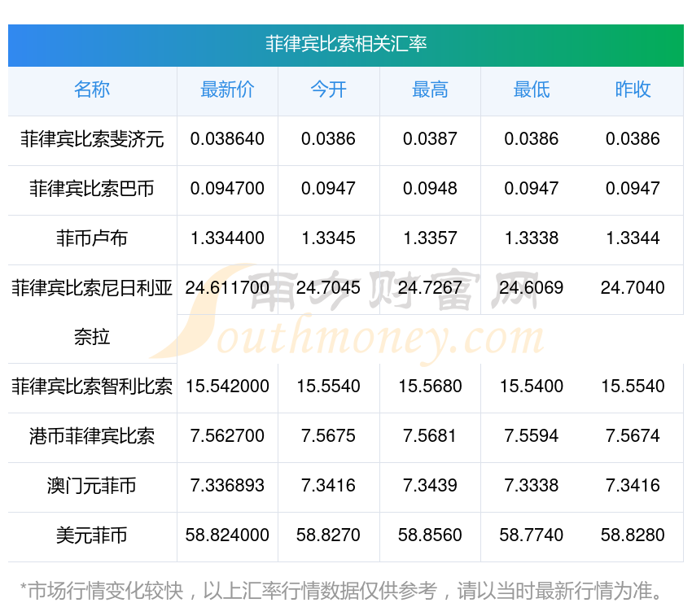Select the 最低 column header

[531, 90]
